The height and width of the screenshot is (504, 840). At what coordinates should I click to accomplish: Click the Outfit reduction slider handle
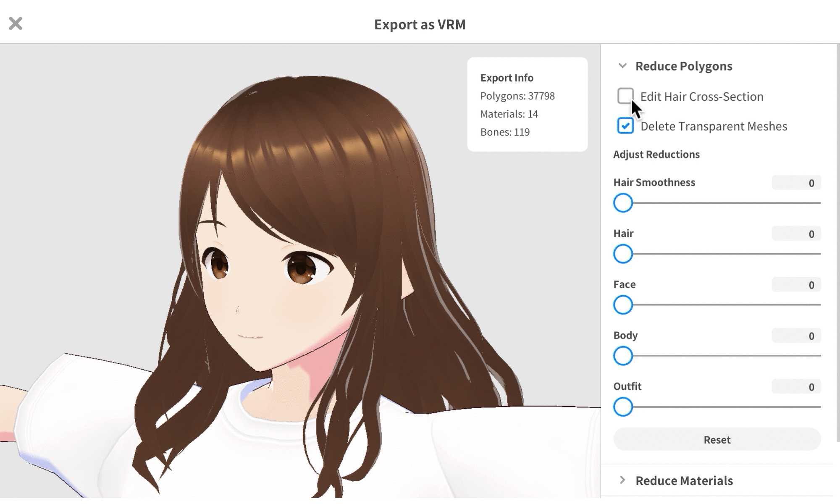[623, 407]
